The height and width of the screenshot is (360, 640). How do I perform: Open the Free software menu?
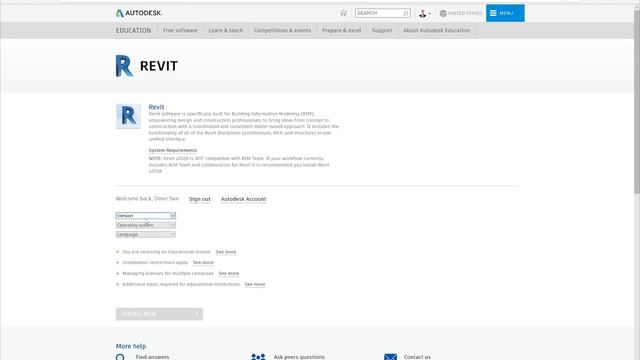tap(180, 30)
